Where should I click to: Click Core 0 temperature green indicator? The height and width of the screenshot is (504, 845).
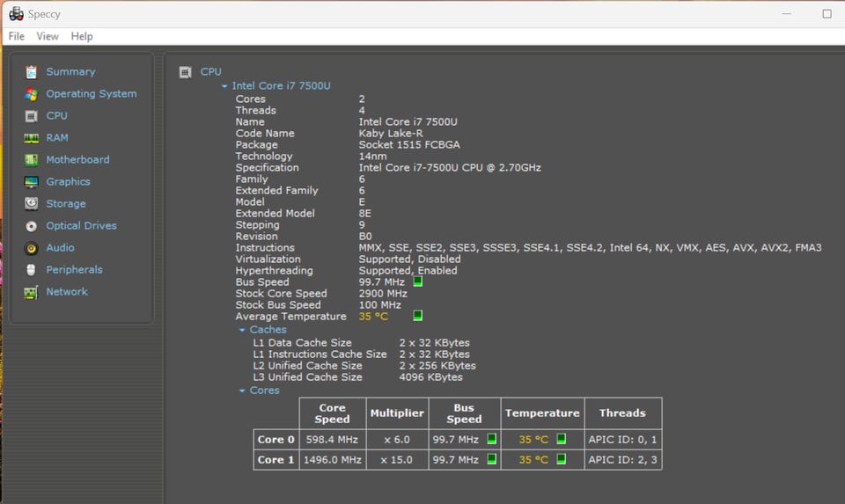click(x=561, y=439)
